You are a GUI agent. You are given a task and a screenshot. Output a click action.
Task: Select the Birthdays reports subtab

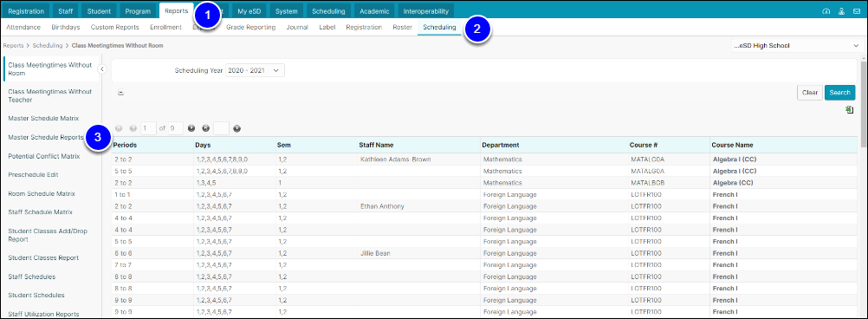pos(66,27)
